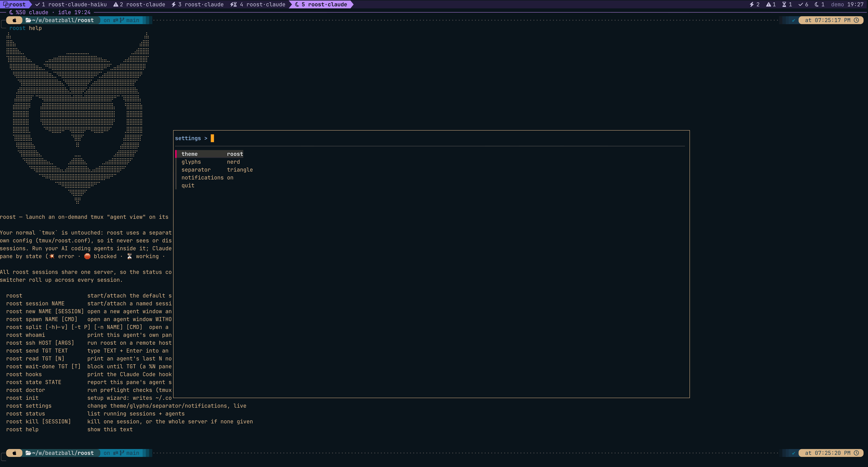Click the "roost session NAME" help line
This screenshot has width=868, height=467.
pyautogui.click(x=89, y=303)
